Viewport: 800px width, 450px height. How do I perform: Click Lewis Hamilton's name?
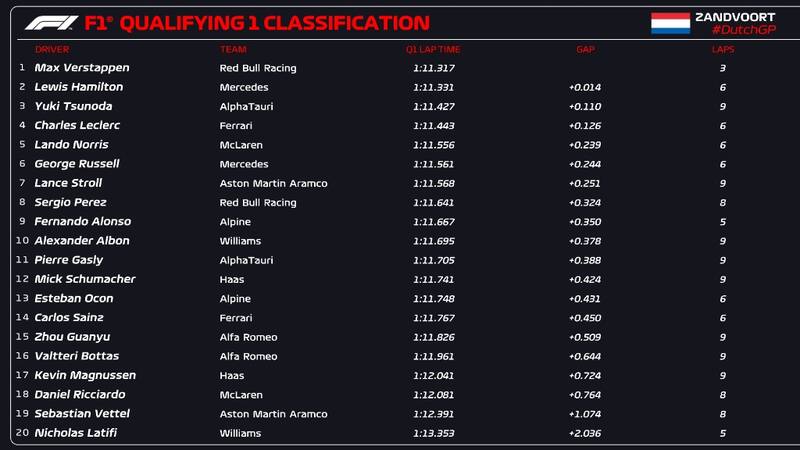pos(79,87)
